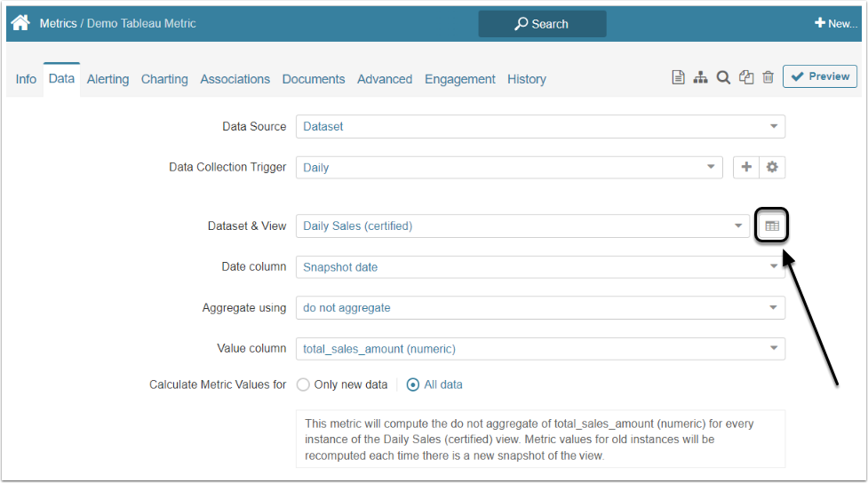
Task: Expand the Data Source dropdown
Action: 540,127
